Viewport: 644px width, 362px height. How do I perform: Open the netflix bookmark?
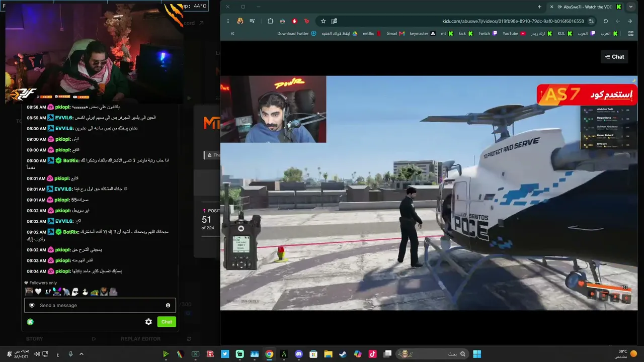point(372,33)
